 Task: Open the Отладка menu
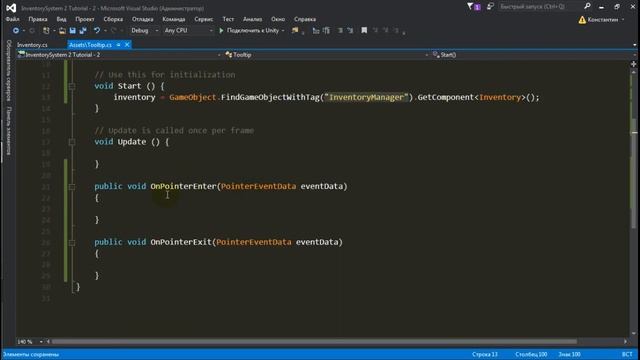[x=142, y=19]
